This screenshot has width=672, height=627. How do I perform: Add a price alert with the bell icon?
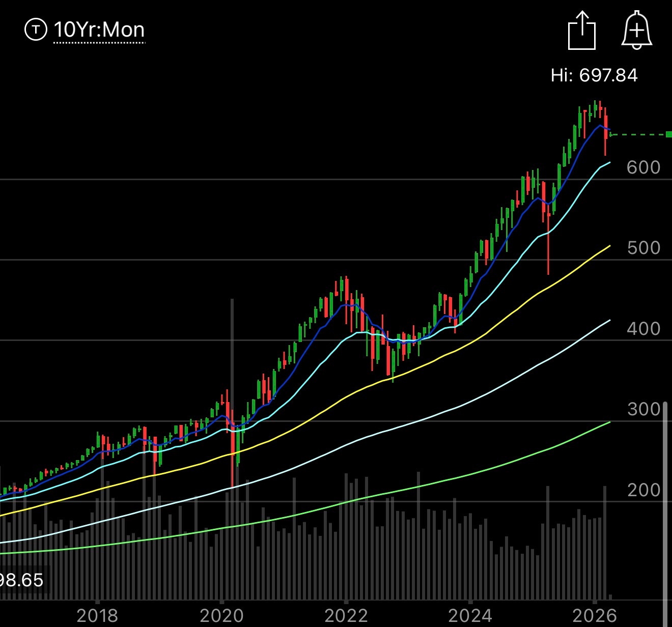click(x=637, y=31)
